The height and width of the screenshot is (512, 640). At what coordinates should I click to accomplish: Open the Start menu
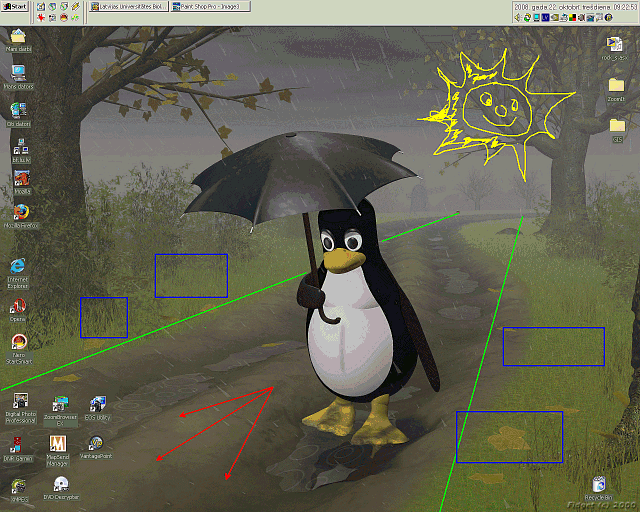[15, 7]
